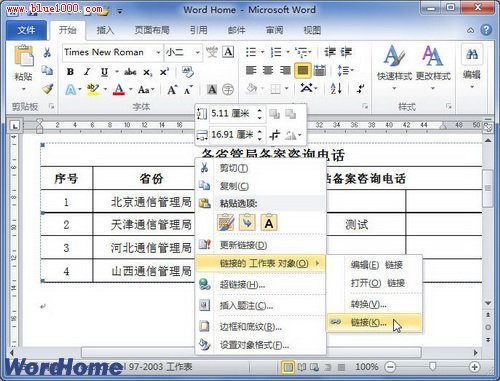Select the Format Painter brush

(47, 89)
